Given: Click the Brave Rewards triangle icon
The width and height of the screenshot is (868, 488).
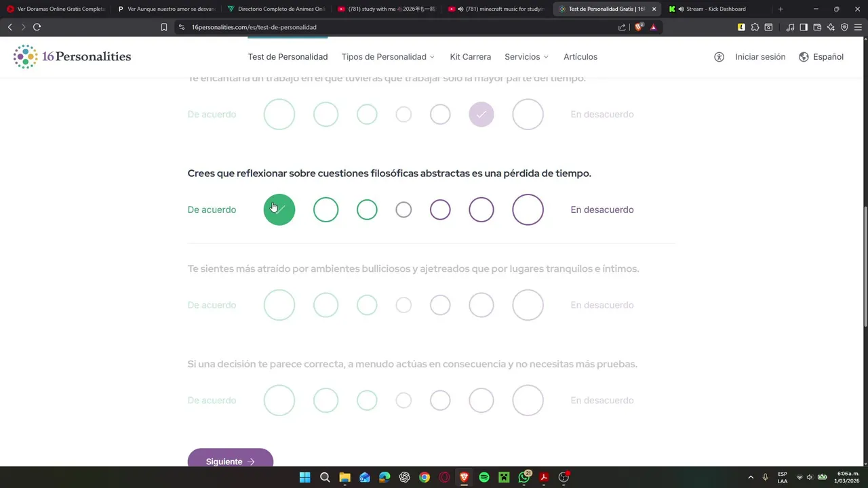Looking at the screenshot, I should pyautogui.click(x=653, y=27).
